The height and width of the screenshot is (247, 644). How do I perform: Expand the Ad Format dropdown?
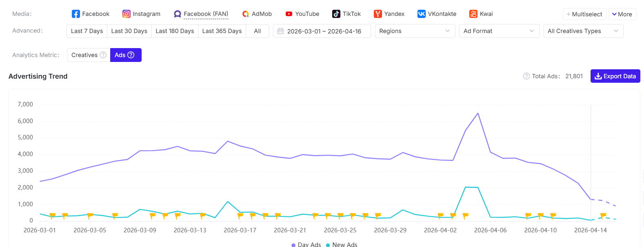coord(499,31)
